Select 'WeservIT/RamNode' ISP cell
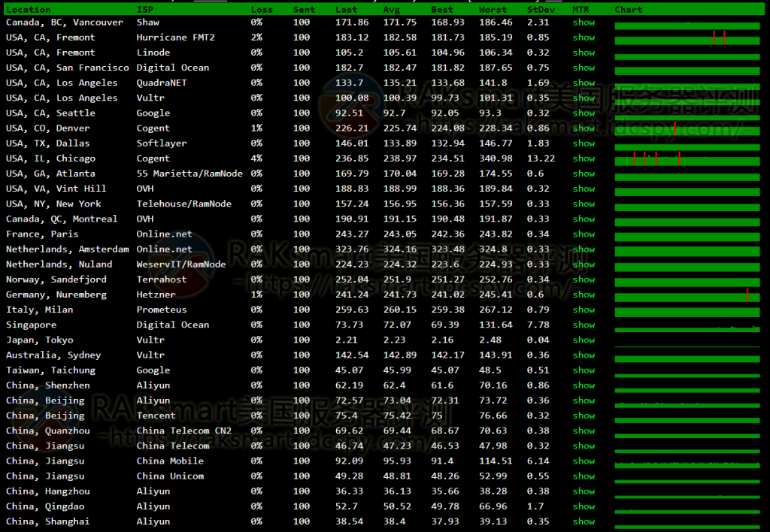 pos(181,264)
